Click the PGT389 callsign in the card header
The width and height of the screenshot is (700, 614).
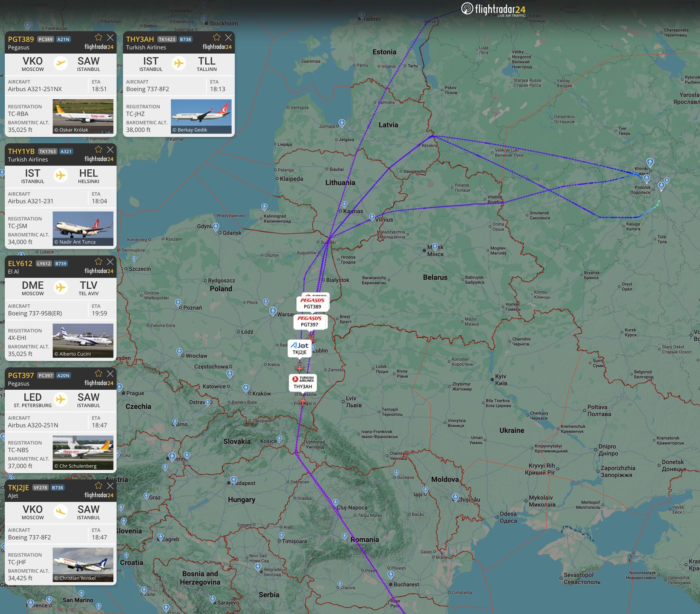point(21,39)
